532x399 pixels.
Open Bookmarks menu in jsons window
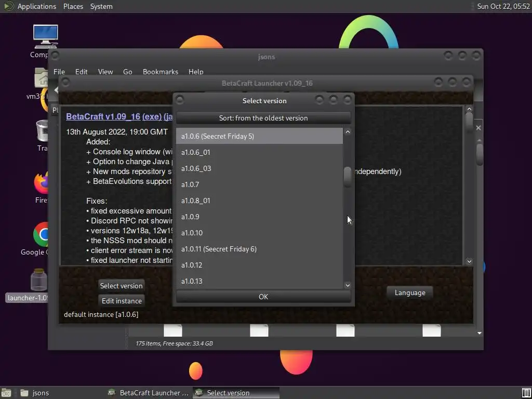coord(160,72)
